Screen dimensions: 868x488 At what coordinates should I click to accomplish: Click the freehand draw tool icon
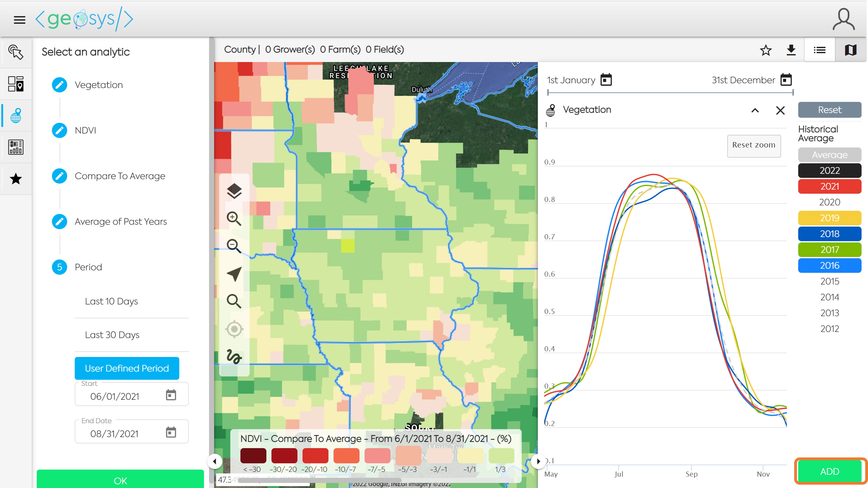tap(234, 356)
